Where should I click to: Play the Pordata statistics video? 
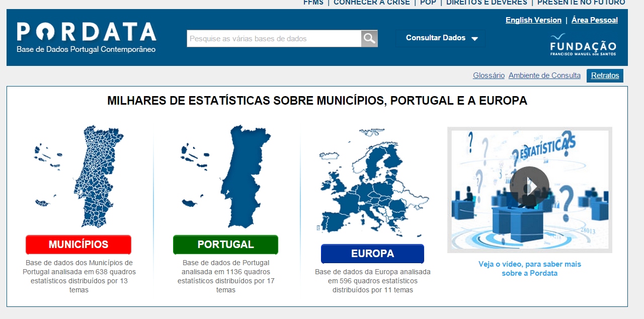point(529,186)
